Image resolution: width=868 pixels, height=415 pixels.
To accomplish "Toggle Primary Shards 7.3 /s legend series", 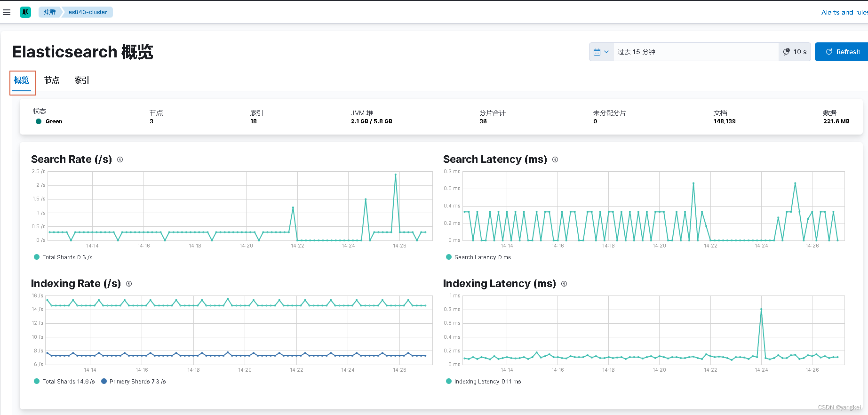I will [134, 382].
